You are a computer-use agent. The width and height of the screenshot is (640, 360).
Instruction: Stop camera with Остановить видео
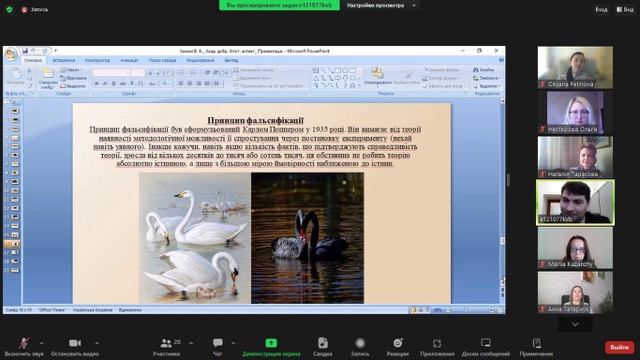pyautogui.click(x=75, y=347)
